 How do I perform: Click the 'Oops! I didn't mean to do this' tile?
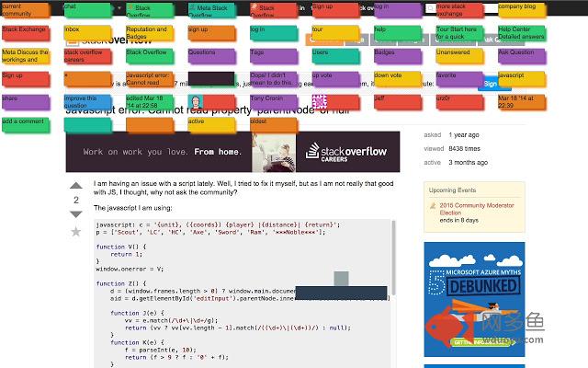click(x=274, y=79)
